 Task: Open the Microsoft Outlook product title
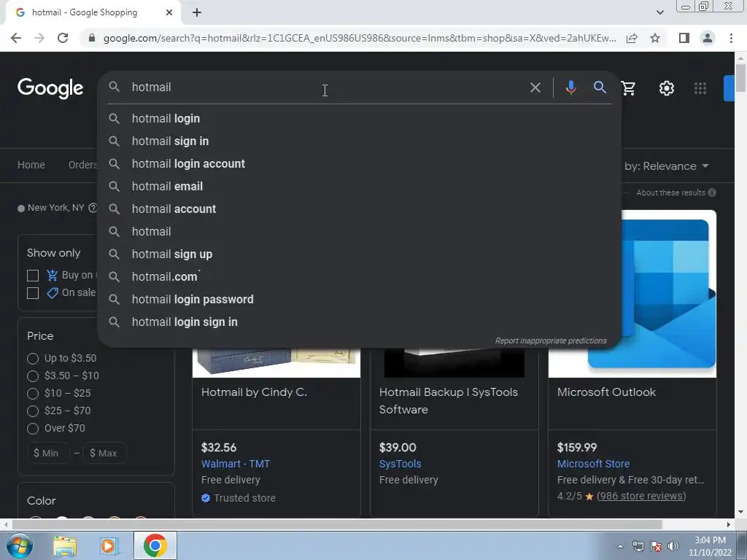point(606,392)
